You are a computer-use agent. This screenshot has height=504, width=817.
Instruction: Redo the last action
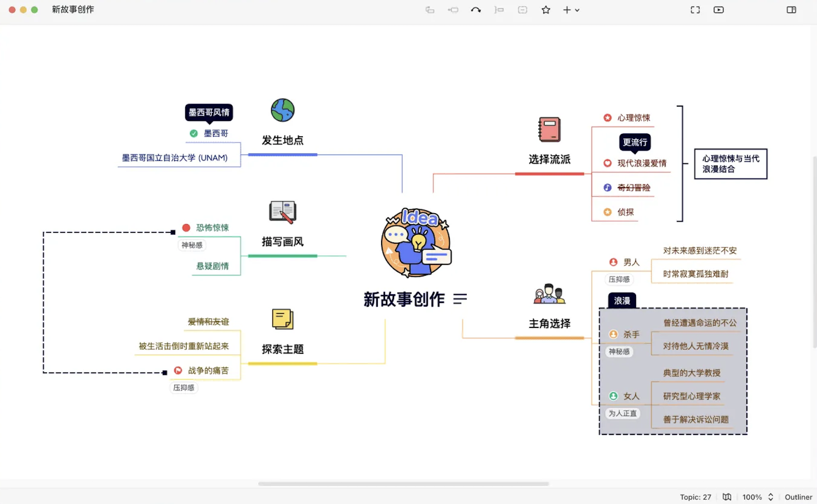476,10
